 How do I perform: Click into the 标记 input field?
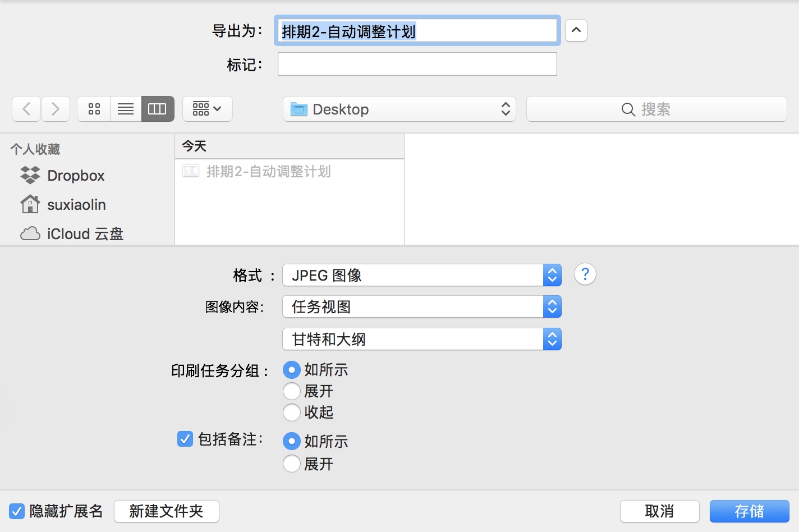[x=417, y=64]
